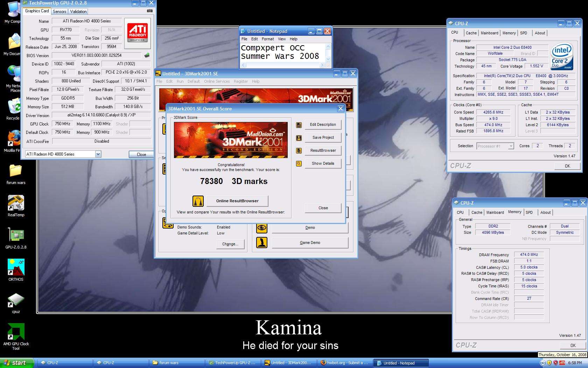Click the Edit Description button
The width and height of the screenshot is (588, 368).
click(x=323, y=125)
